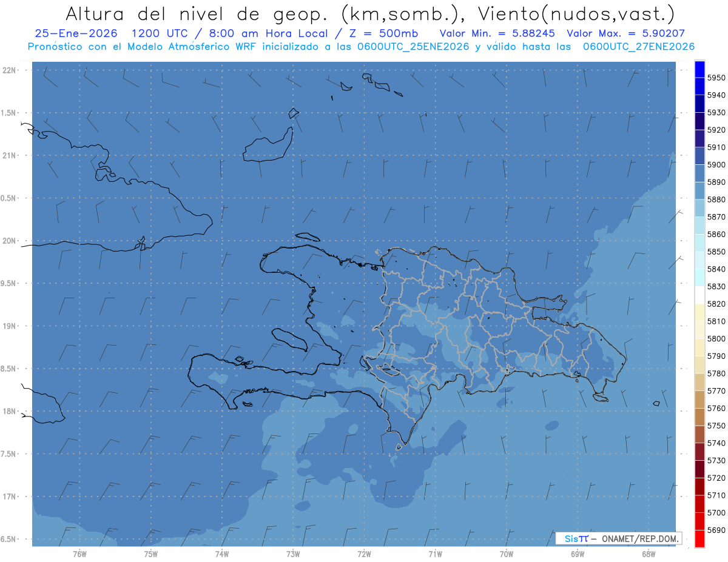This screenshot has width=728, height=562.
Task: Select the 'Valor Max. = 5.90207' text
Action: point(625,34)
